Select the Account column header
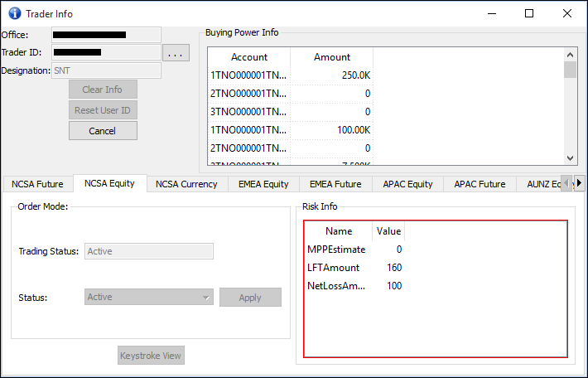Screen dimensions: 588x378 tap(249, 57)
